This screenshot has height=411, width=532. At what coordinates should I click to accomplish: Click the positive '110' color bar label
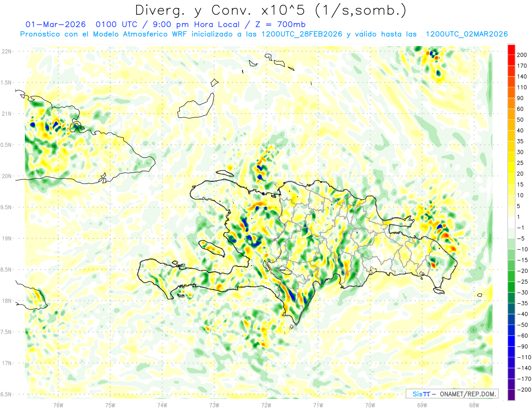click(x=522, y=87)
